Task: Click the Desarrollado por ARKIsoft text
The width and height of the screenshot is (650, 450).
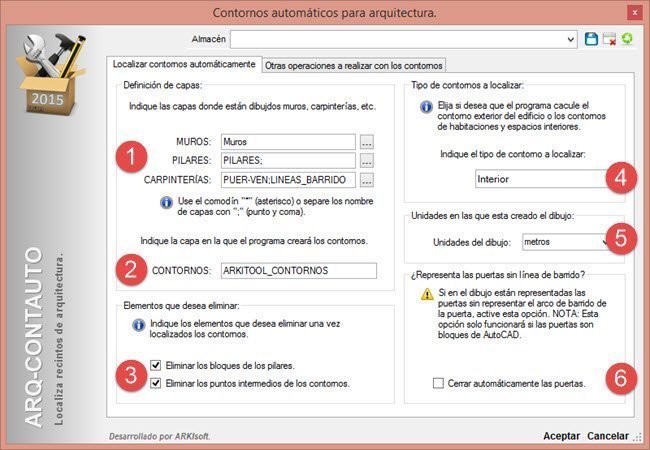Action: 159,436
